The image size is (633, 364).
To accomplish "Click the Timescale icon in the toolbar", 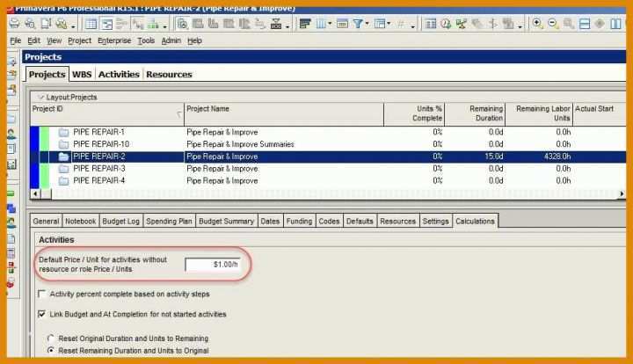I will coord(342,24).
